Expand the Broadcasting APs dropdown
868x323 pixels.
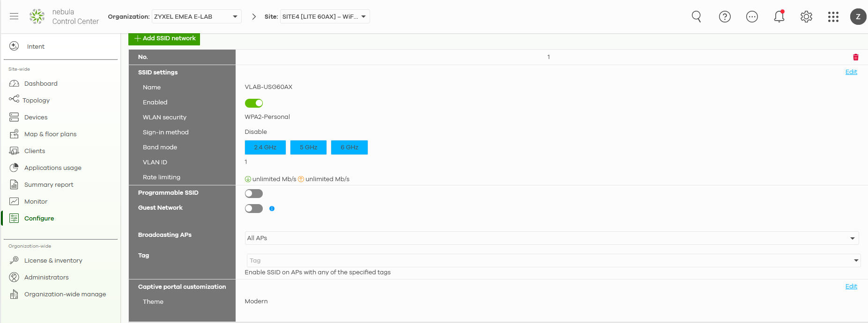point(551,238)
